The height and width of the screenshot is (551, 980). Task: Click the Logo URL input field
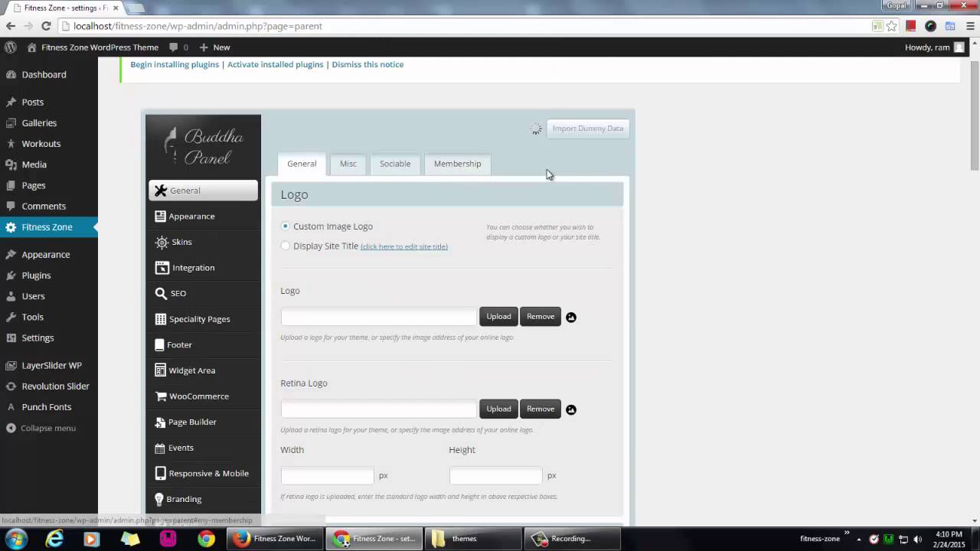[379, 317]
